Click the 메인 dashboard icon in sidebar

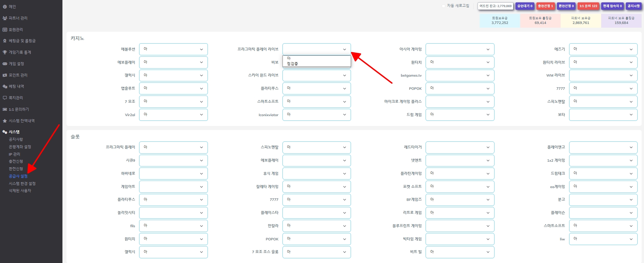tap(5, 7)
